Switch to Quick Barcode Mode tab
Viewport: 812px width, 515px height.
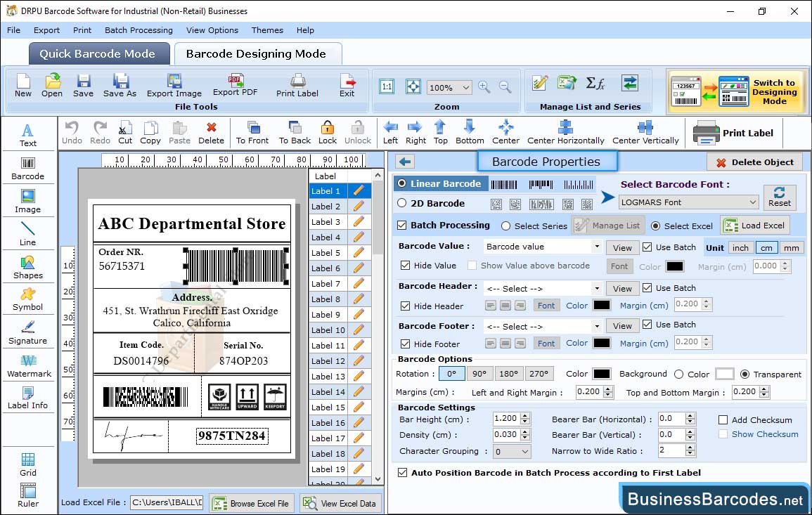pyautogui.click(x=99, y=54)
